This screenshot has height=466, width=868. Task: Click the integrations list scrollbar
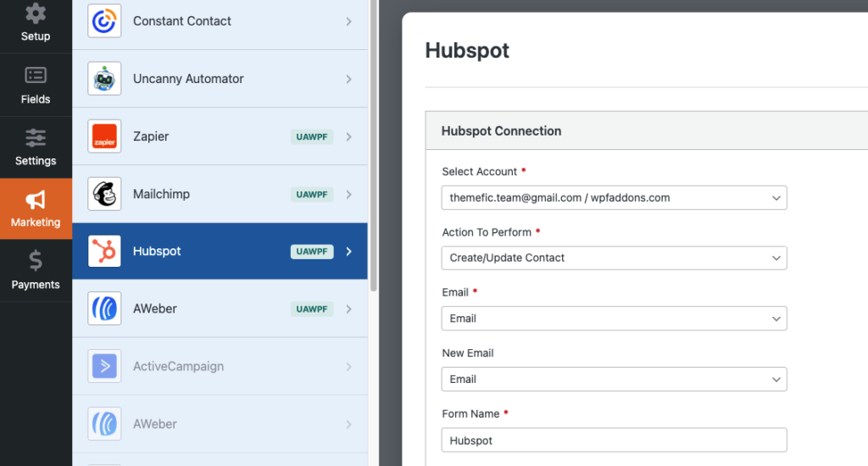pos(374,144)
